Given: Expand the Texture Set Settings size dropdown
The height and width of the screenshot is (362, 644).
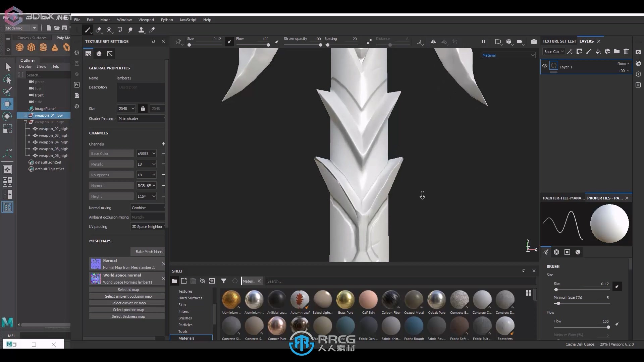Looking at the screenshot, I should pos(126,108).
